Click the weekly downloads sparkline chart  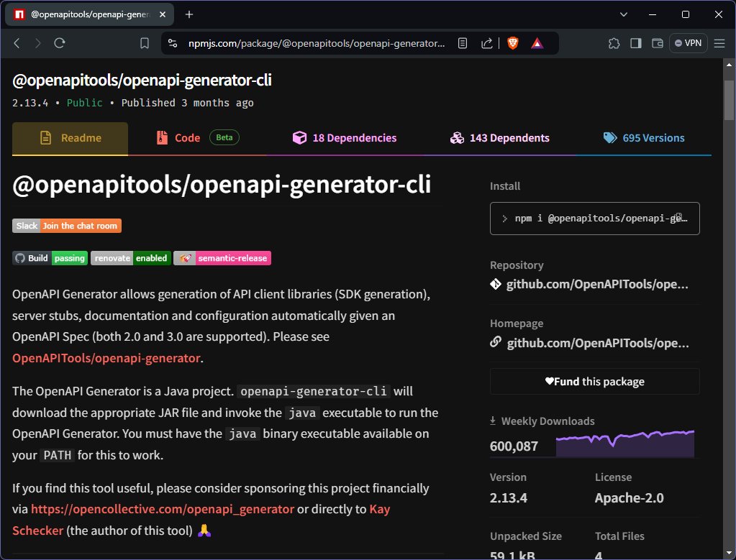tap(624, 444)
